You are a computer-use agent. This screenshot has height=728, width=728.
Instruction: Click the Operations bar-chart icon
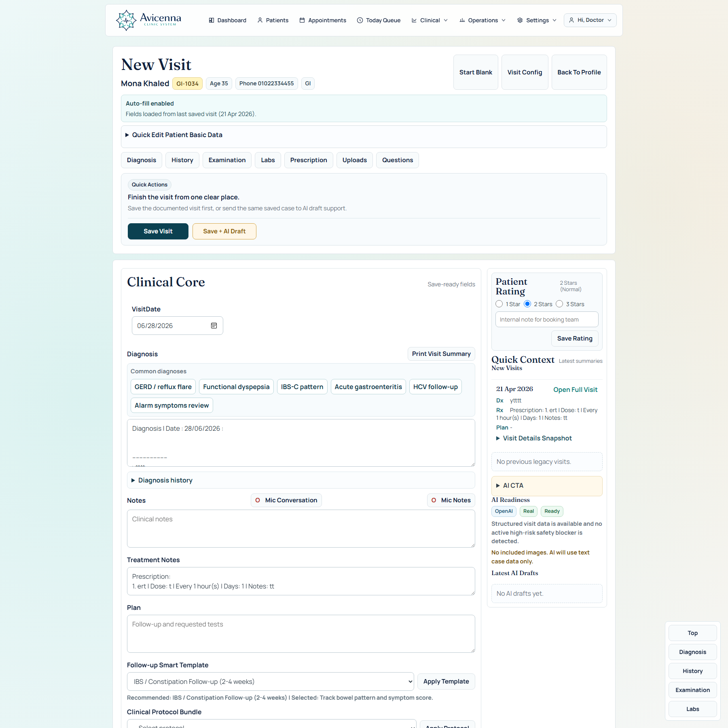coord(462,20)
